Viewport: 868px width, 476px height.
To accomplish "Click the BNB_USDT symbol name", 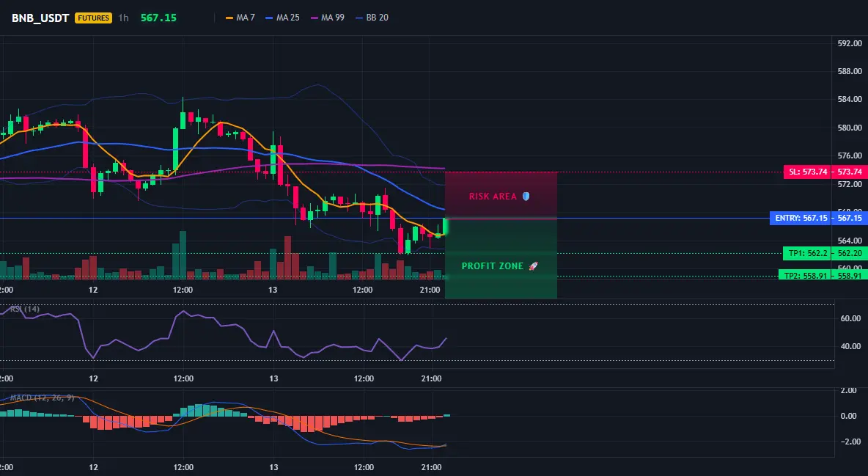I will tap(40, 18).
